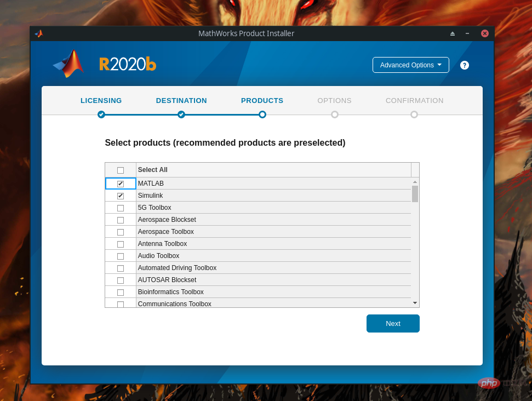
Task: Click the Communications Toolbox product name
Action: pos(174,303)
